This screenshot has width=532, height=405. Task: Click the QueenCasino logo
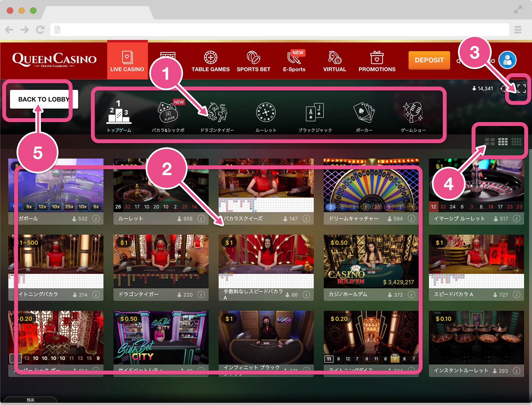(x=54, y=60)
